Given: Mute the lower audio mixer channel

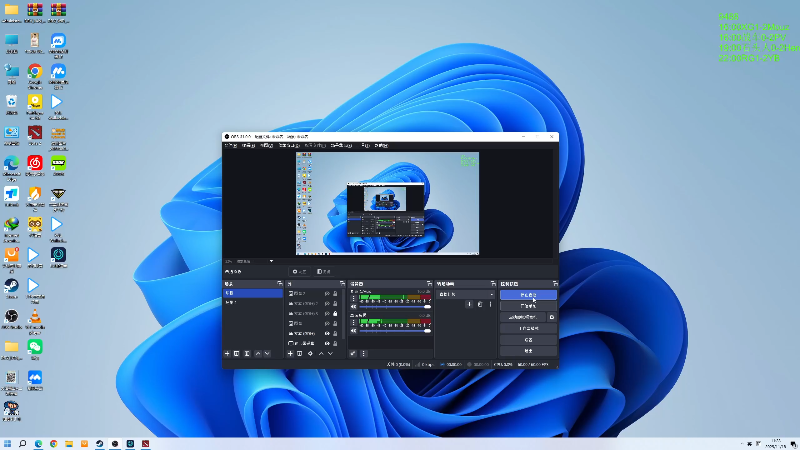Looking at the screenshot, I should click(353, 331).
